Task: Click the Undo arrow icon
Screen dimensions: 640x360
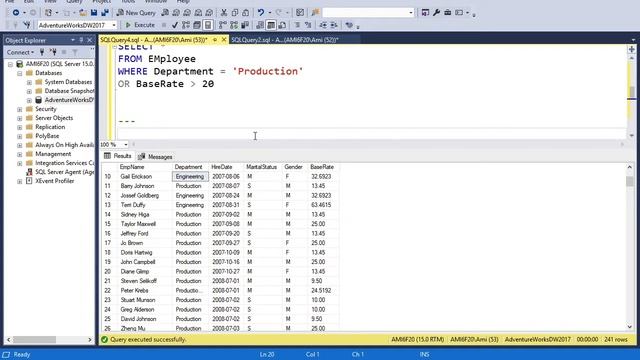Action: pyautogui.click(x=261, y=13)
